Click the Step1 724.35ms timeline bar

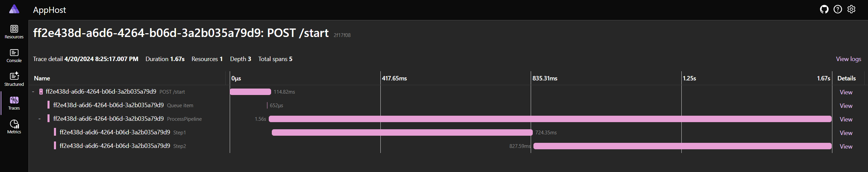pos(402,132)
